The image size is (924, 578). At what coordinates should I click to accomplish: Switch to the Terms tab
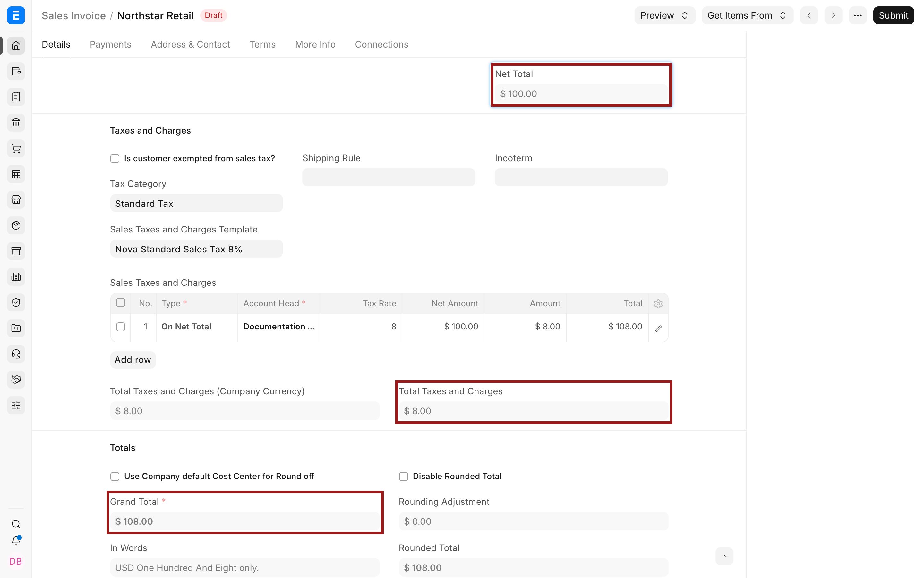click(x=262, y=44)
